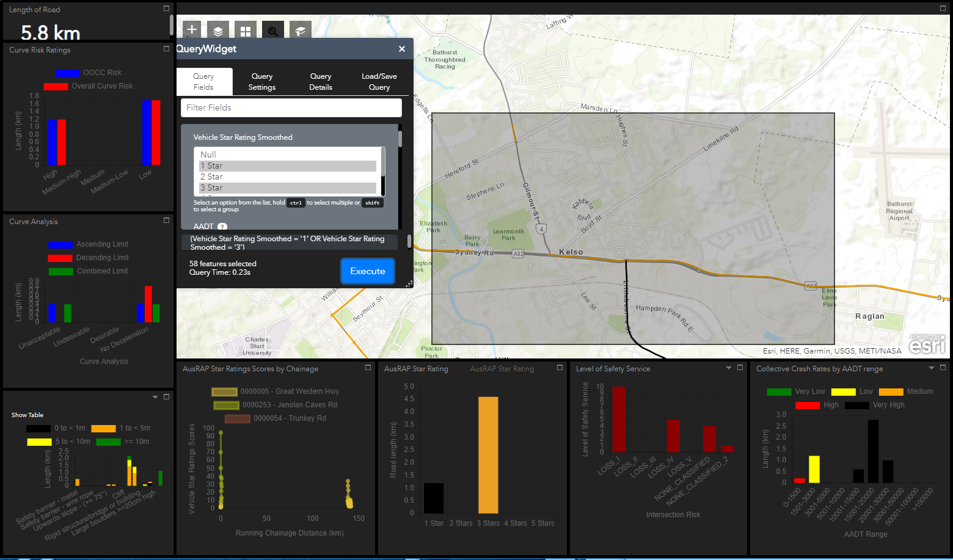Toggle the Very Low crash rate legend
This screenshot has height=560, width=953.
[x=796, y=391]
